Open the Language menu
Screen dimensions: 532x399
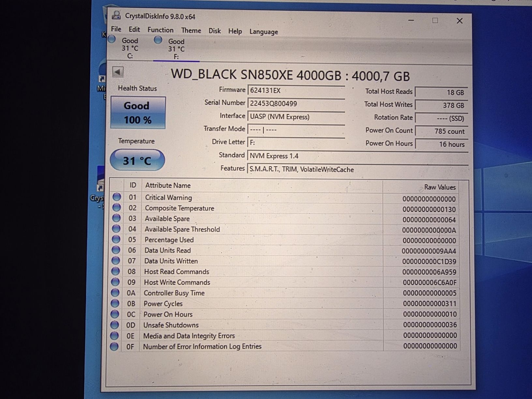tap(264, 32)
